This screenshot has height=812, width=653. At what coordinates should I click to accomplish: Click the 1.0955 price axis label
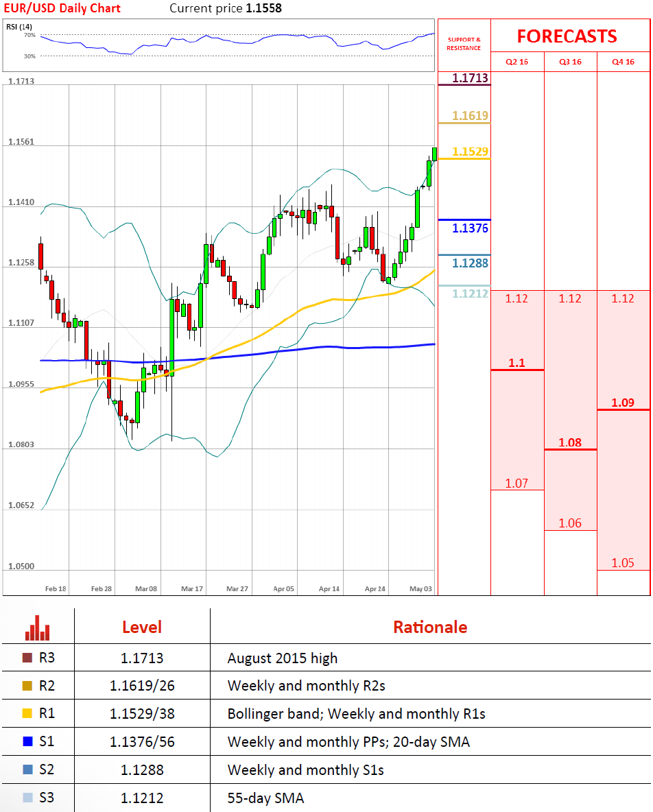21,384
